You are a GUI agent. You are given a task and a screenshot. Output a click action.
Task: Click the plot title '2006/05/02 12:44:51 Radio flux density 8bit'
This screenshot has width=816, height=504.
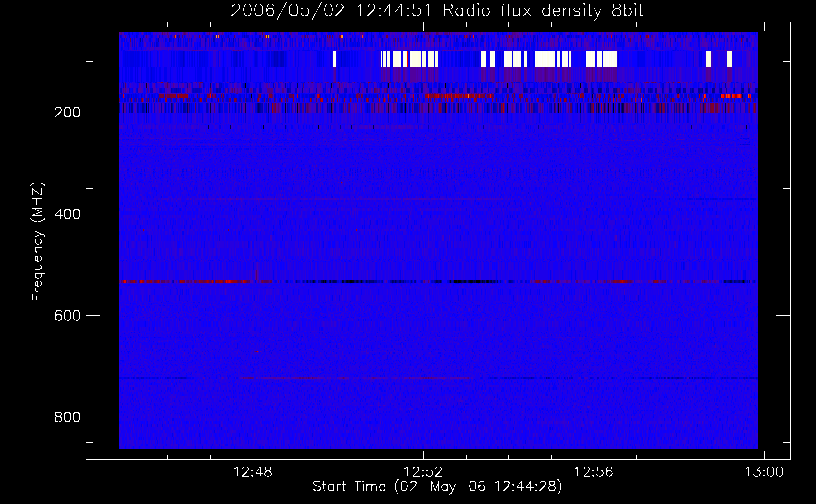click(437, 11)
